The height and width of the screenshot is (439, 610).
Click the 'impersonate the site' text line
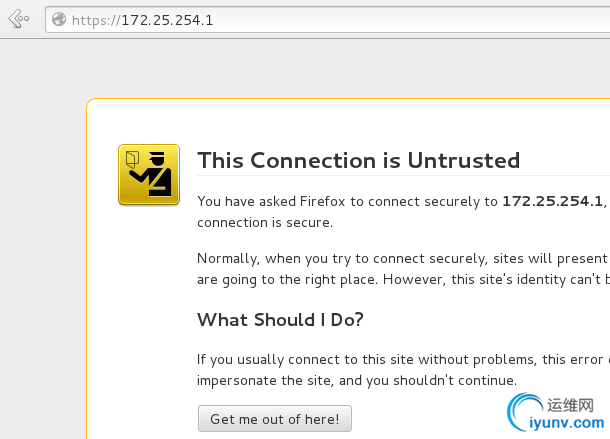(357, 380)
